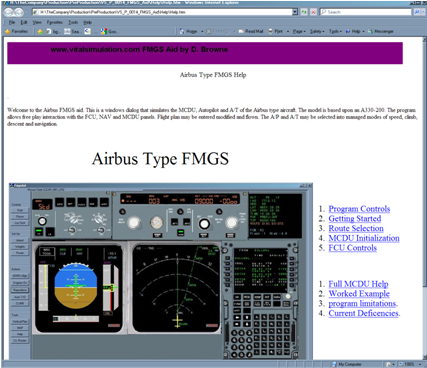
Task: Click the attitude indicator in FMGS screenshot
Action: 76,286
